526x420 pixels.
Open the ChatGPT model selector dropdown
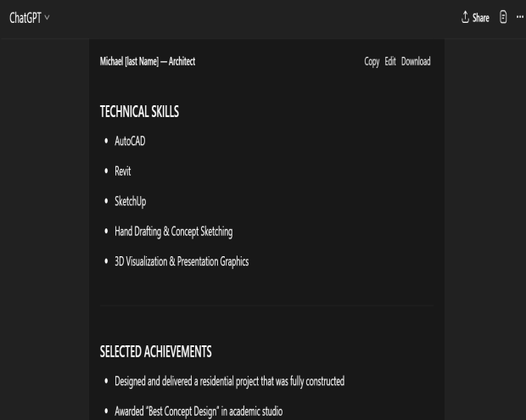[x=29, y=18]
